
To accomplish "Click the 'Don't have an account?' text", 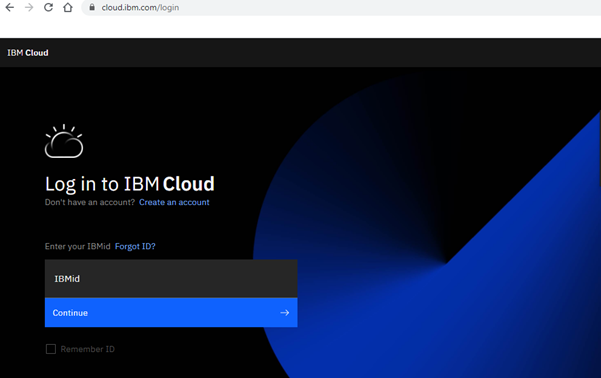I will click(x=90, y=202).
